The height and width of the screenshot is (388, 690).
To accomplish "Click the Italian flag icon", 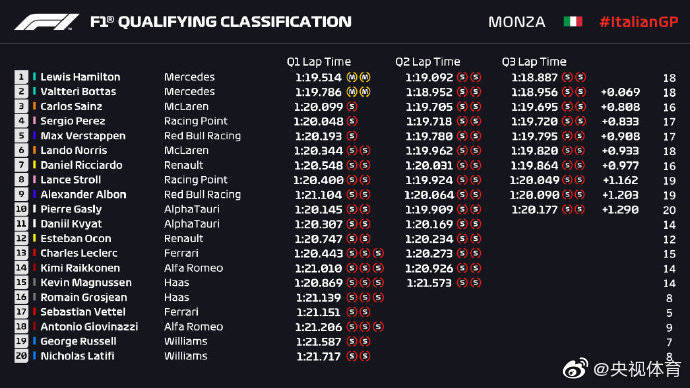I will coord(573,22).
